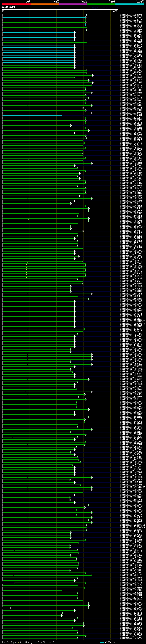Select label UniRef100_P13998
This screenshot has width=146, height=644.
pos(131,75)
